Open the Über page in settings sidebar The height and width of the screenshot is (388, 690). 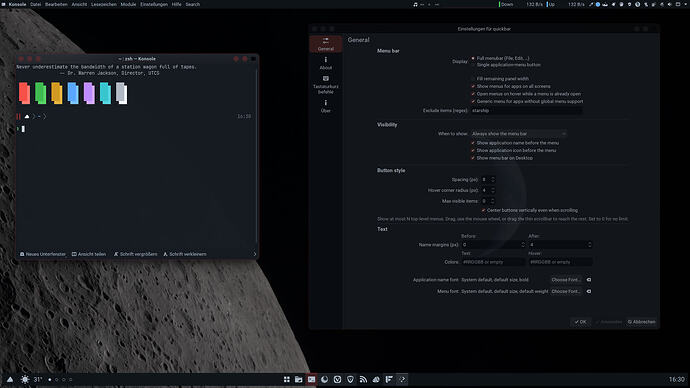click(x=326, y=106)
